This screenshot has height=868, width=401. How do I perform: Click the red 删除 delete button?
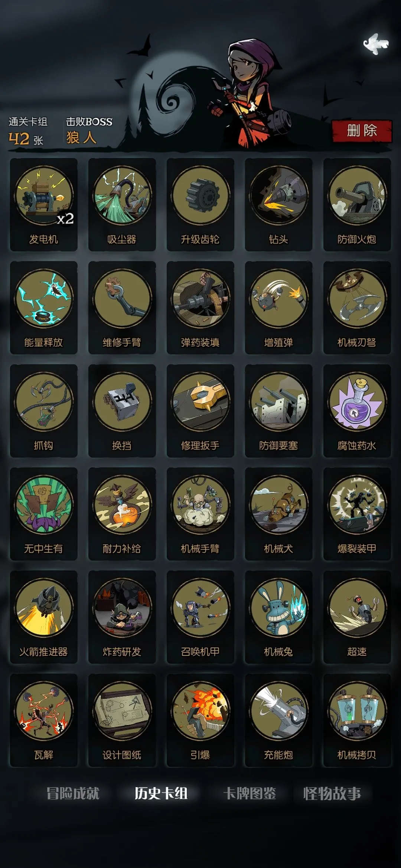pyautogui.click(x=362, y=131)
